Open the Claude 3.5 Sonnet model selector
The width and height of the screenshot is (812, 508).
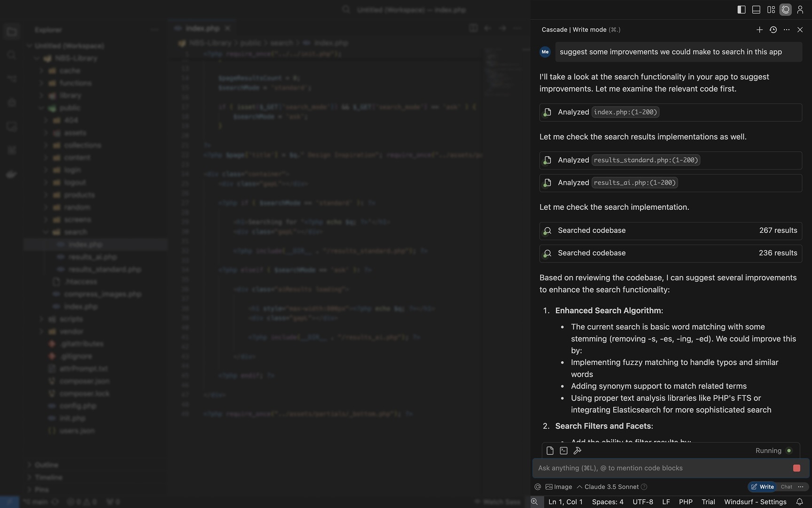611,487
